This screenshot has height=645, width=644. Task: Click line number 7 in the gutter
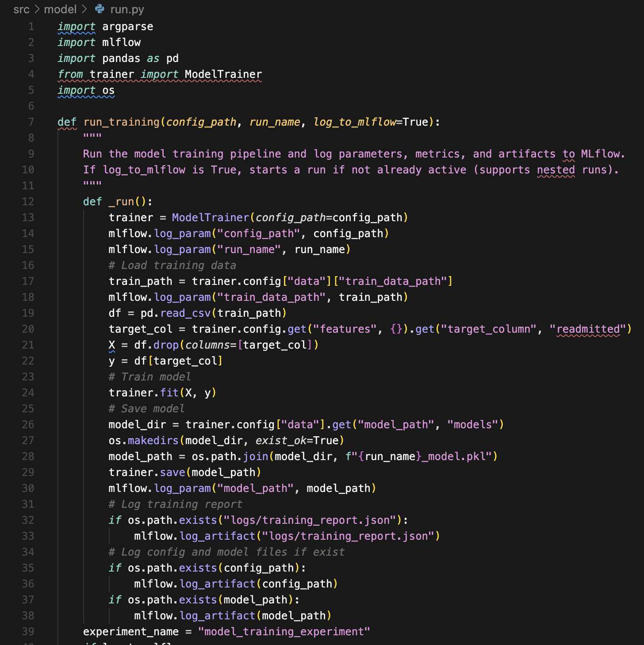click(31, 122)
